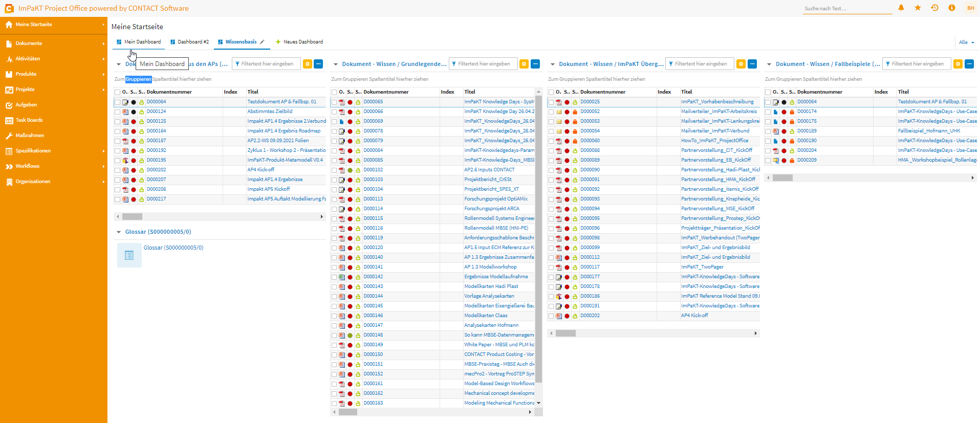The image size is (980, 423).
Task: Click the Maßnahmen wrench icon
Action: point(9,136)
